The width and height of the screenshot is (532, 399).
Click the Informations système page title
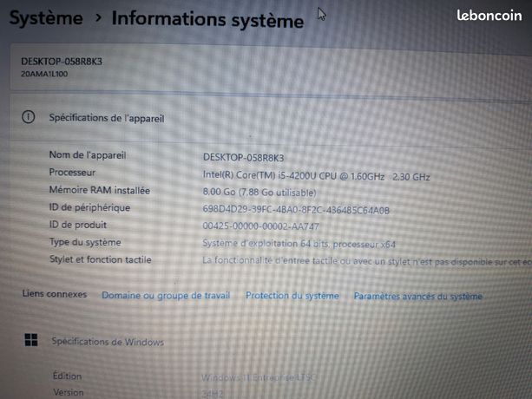click(207, 19)
